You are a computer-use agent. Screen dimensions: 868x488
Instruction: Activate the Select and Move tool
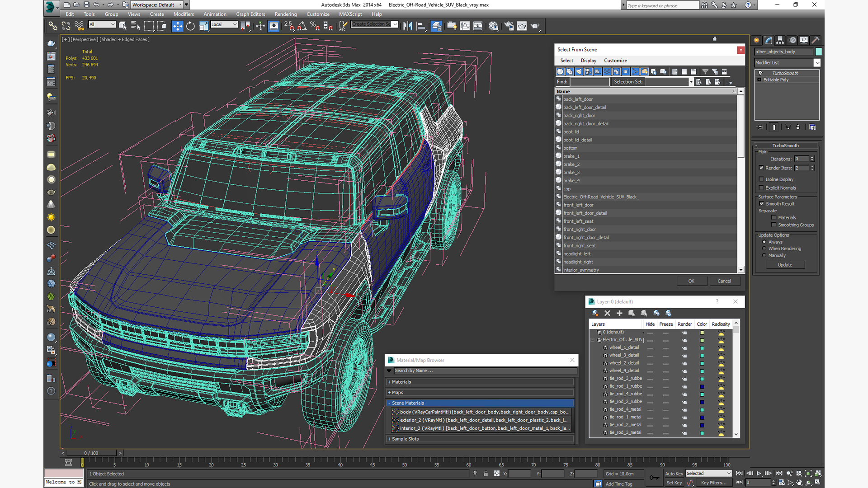[x=178, y=26]
